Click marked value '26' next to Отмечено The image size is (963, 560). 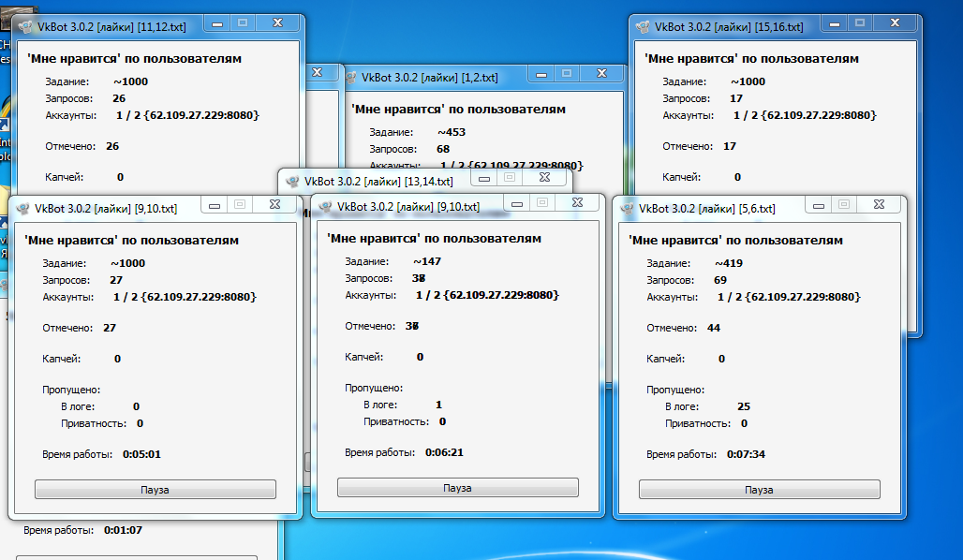112,146
